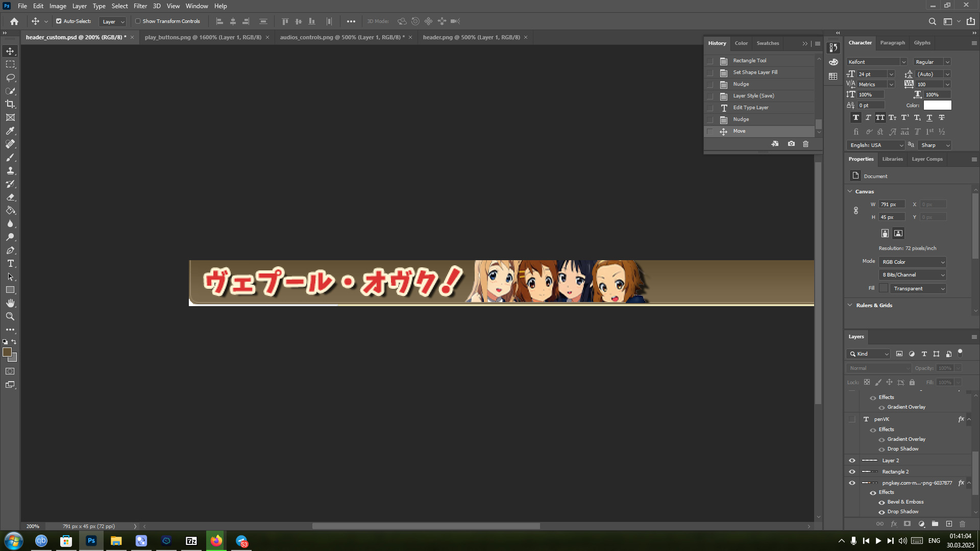Switch to play_buttons.png document tab
The width and height of the screenshot is (980, 551).
point(203,37)
